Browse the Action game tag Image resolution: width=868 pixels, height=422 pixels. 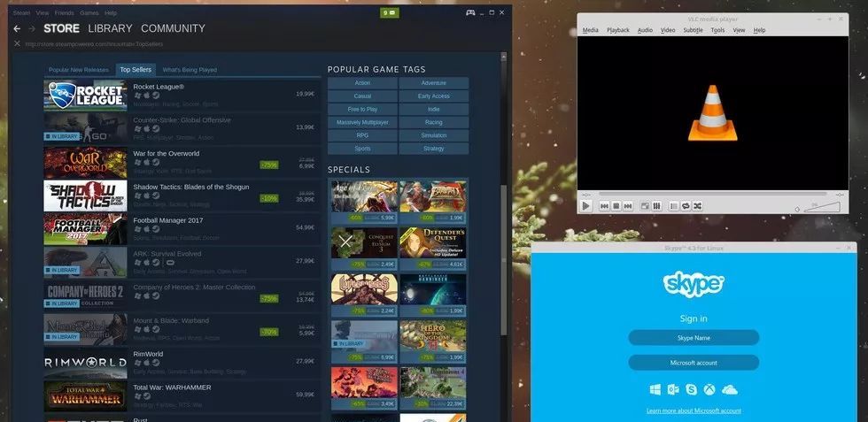point(362,83)
